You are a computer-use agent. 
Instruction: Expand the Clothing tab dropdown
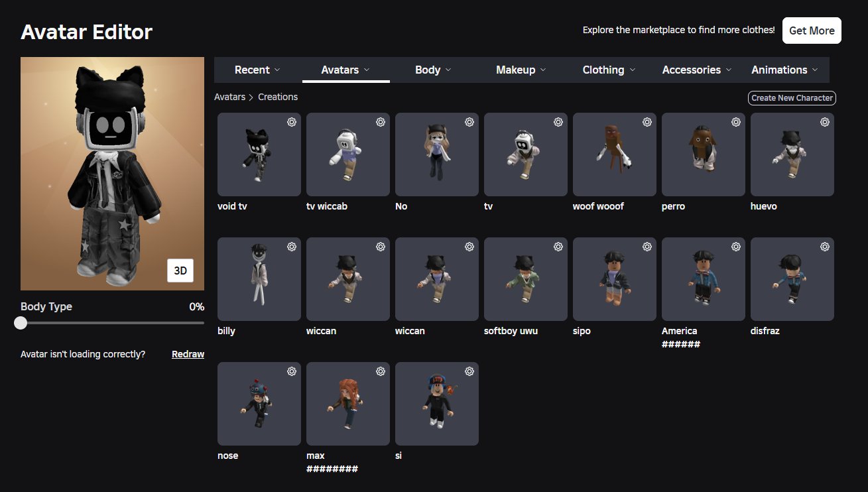pyautogui.click(x=609, y=70)
